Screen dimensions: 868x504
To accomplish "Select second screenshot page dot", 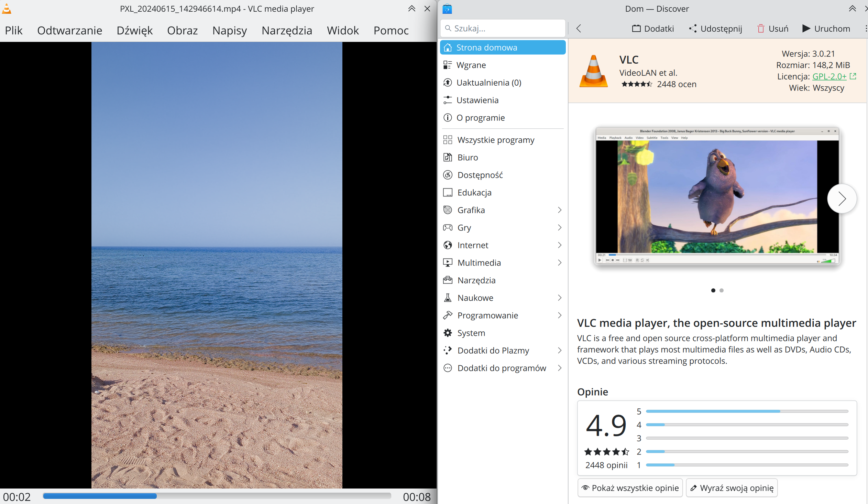I will click(722, 291).
